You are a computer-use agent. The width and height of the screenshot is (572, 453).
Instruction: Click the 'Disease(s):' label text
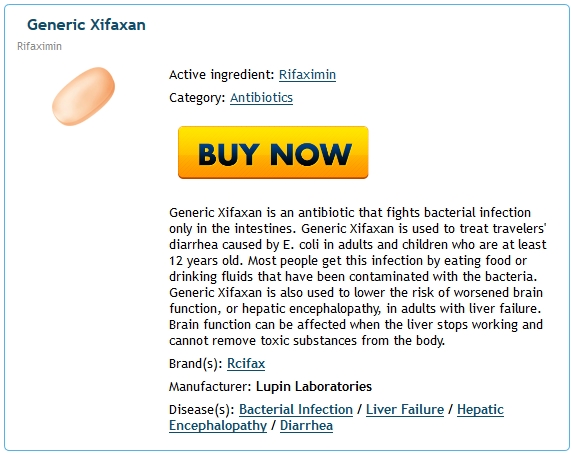pyautogui.click(x=202, y=410)
